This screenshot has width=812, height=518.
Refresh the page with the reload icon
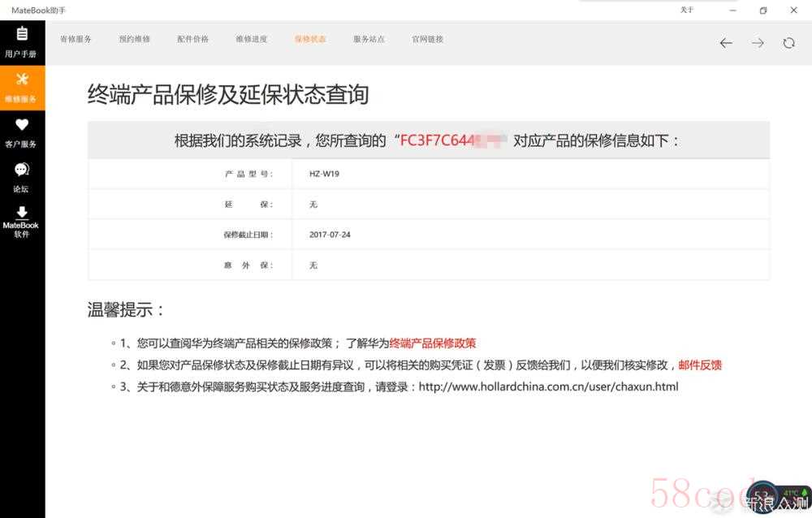click(788, 43)
